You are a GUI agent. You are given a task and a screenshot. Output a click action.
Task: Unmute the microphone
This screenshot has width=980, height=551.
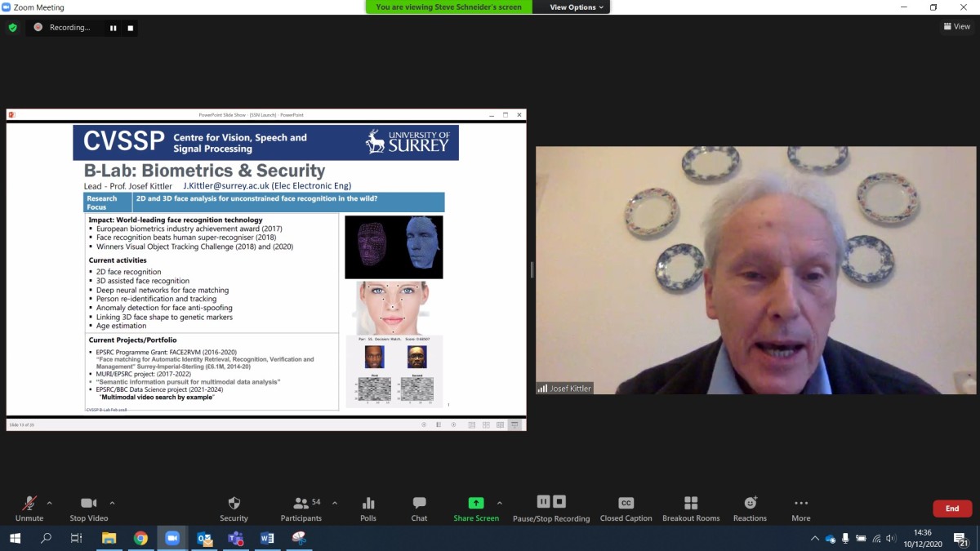point(29,504)
